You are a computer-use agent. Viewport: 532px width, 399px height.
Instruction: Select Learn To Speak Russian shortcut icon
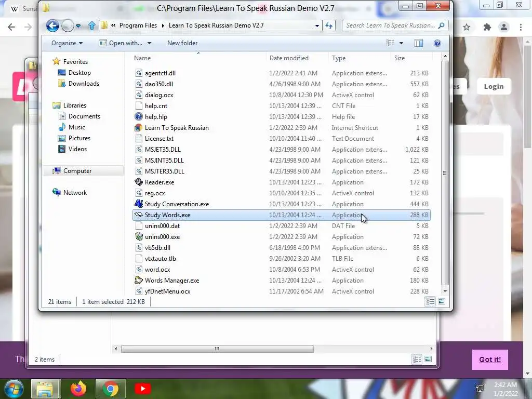(138, 128)
